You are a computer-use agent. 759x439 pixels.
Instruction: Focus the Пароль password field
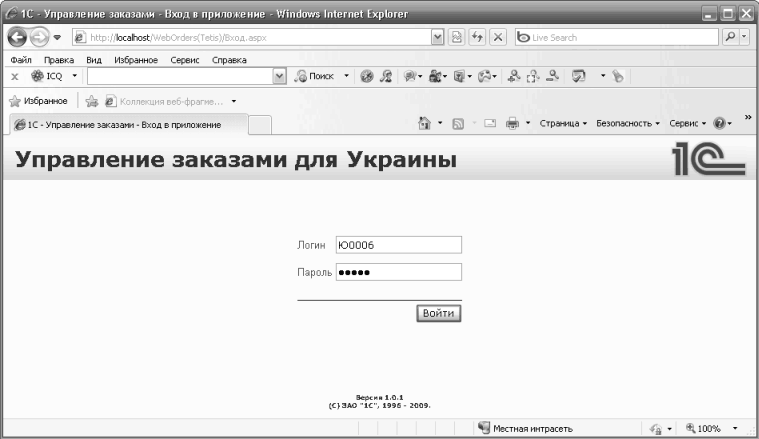[x=398, y=272]
